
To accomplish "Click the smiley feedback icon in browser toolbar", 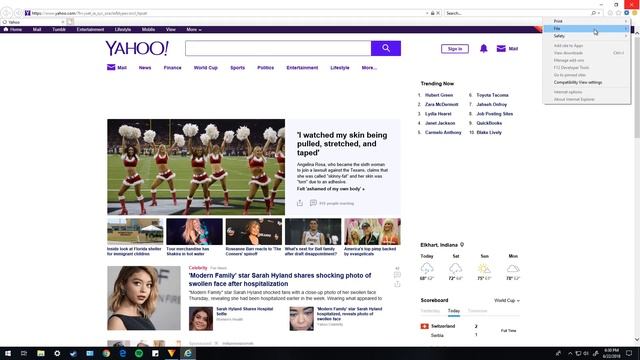I will [635, 13].
